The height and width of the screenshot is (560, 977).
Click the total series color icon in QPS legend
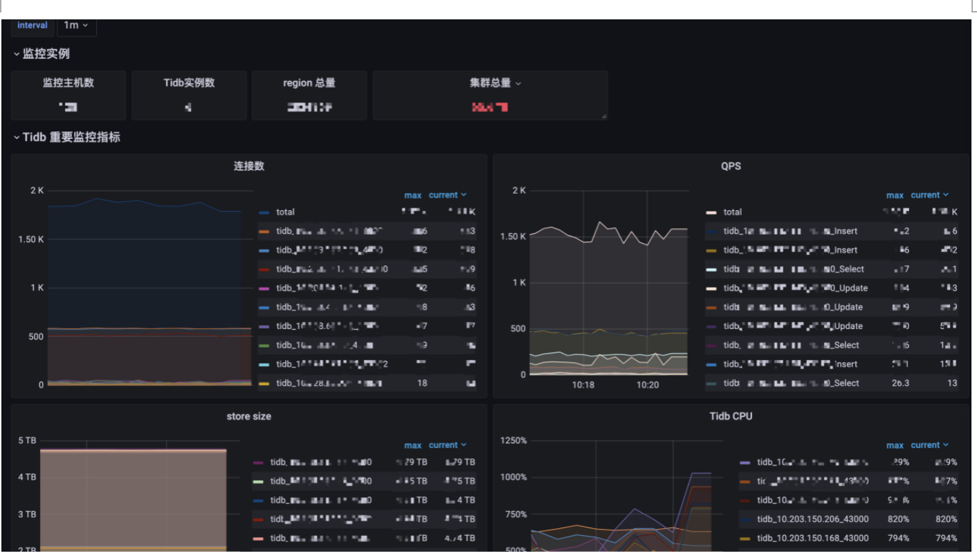[711, 213]
